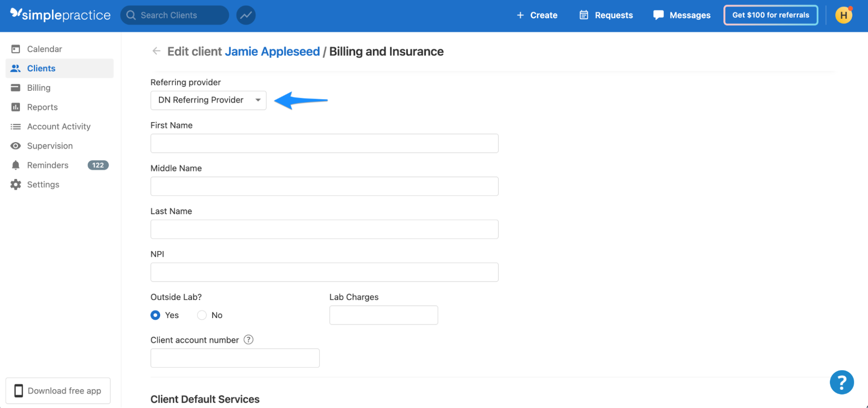Open Calendar in the sidebar

[x=59, y=49]
